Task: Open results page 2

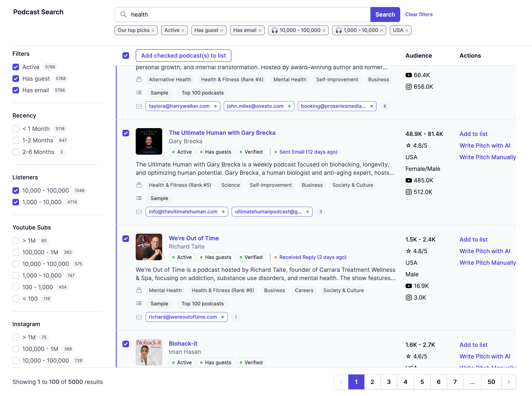Action: click(372, 382)
